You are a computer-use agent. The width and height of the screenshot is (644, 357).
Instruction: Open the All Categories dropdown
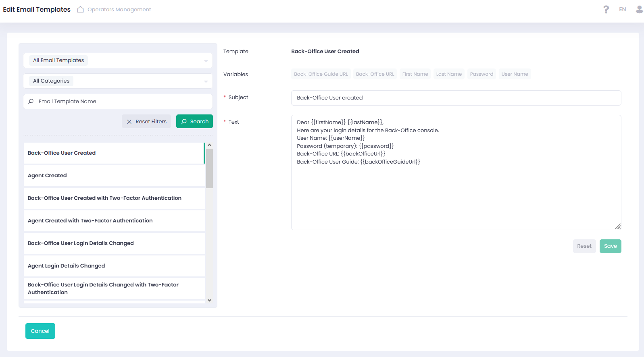point(118,81)
